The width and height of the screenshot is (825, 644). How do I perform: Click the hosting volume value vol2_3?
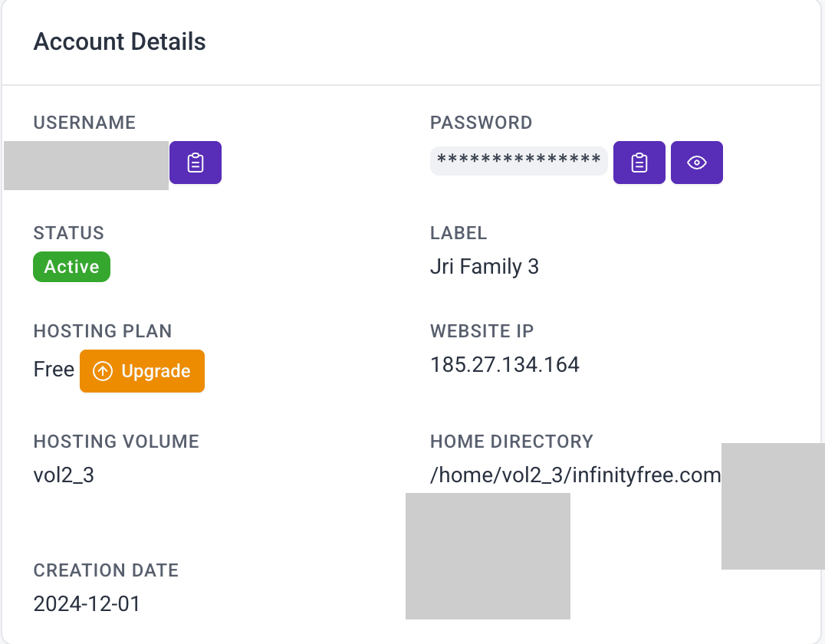[x=64, y=475]
